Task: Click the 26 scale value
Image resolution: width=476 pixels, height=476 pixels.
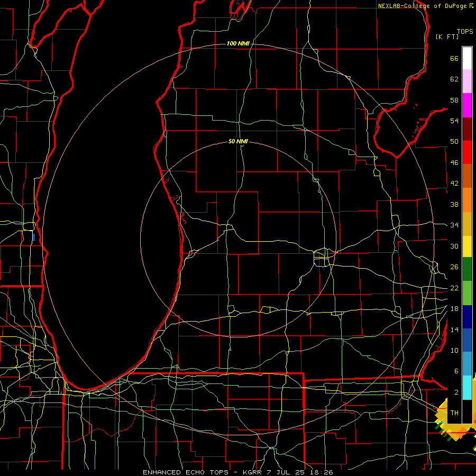Action: [x=454, y=267]
